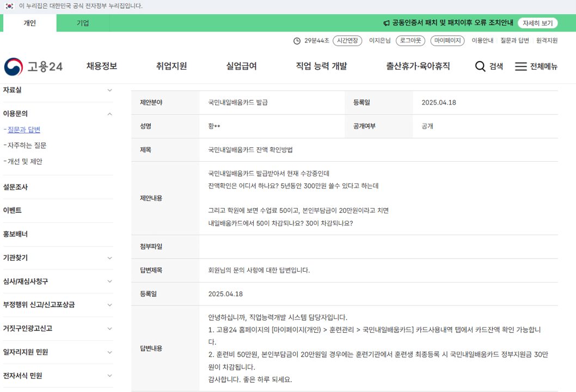Image resolution: width=576 pixels, height=392 pixels.
Task: Open the 실업급여 menu
Action: [x=241, y=66]
